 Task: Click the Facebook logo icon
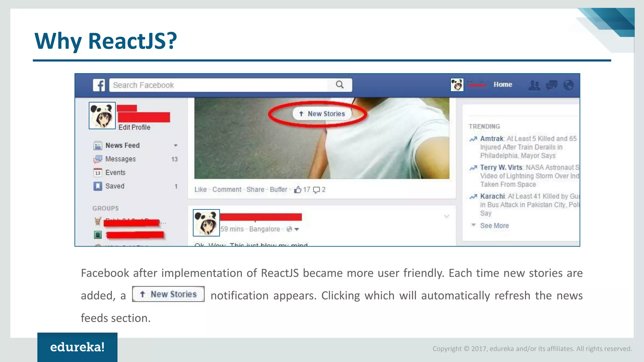click(99, 85)
